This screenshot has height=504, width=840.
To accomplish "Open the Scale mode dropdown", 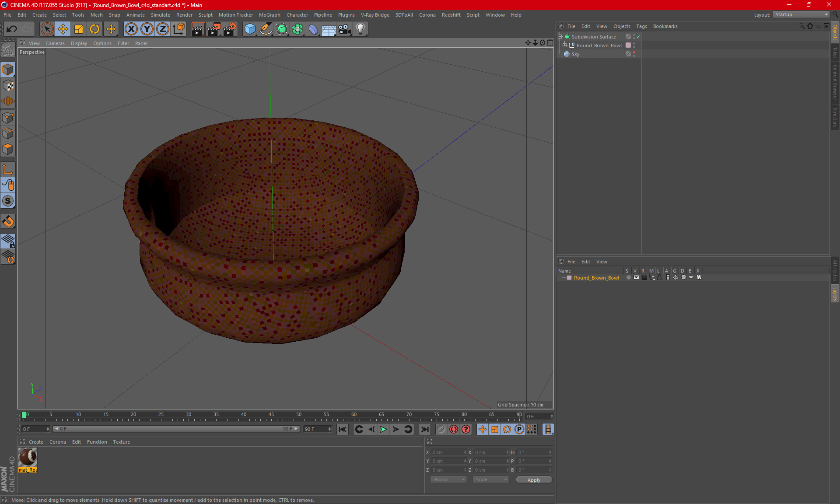I will point(491,479).
